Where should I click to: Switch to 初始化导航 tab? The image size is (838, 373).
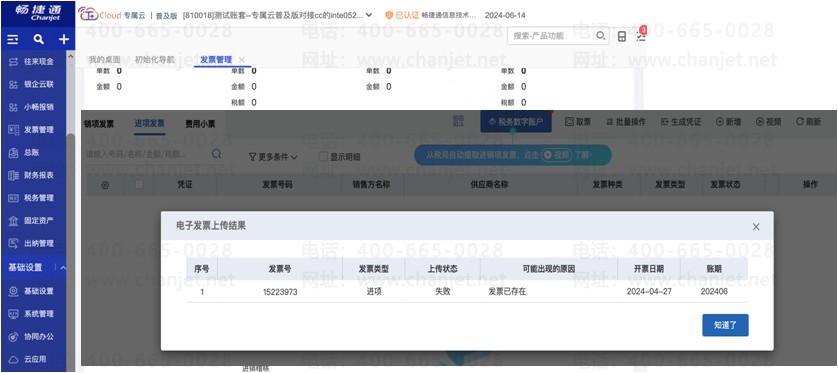[154, 60]
